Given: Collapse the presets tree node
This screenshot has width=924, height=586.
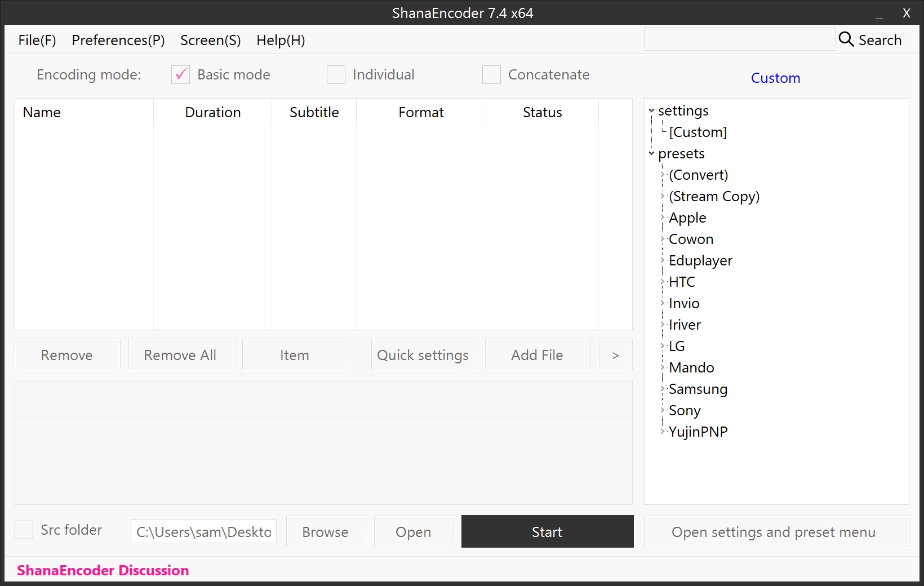Looking at the screenshot, I should coord(652,153).
